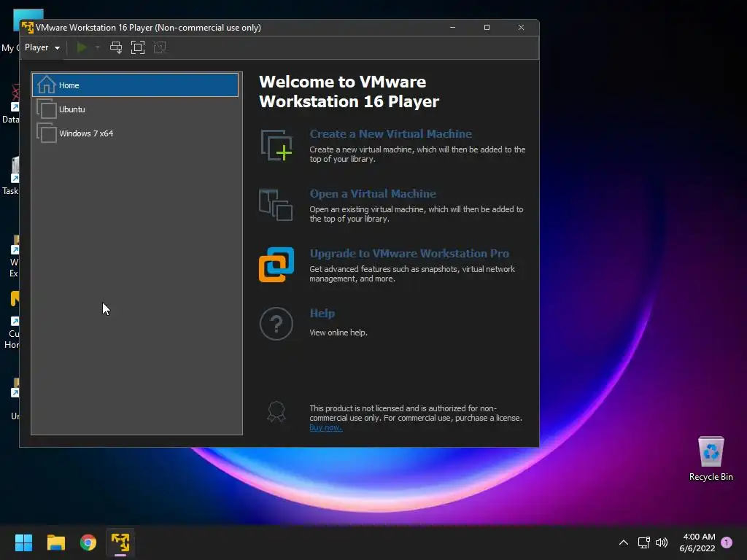The image size is (747, 560).
Task: Click the network tray icon
Action: (x=644, y=542)
